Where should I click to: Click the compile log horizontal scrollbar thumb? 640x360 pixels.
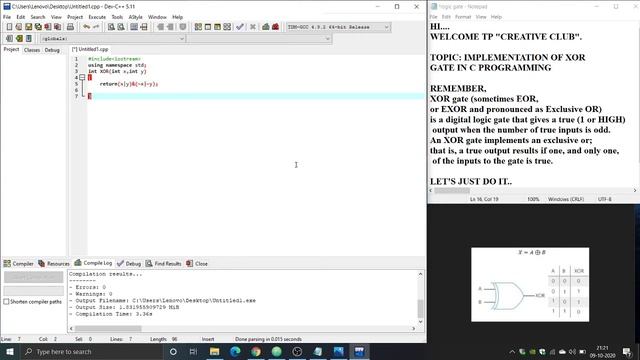(x=108, y=328)
